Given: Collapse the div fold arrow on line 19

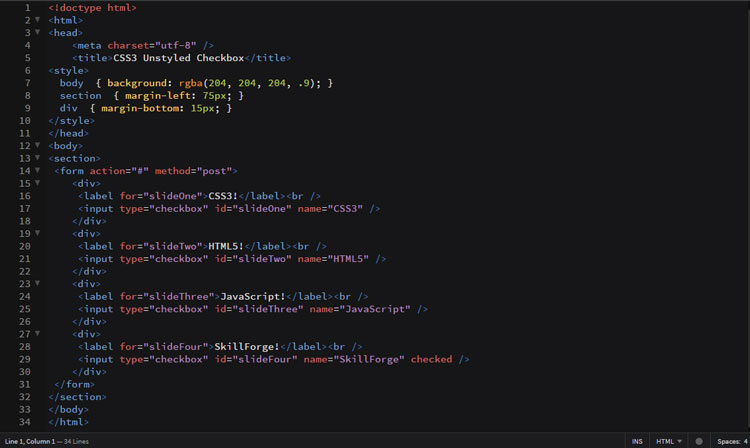Looking at the screenshot, I should [37, 233].
